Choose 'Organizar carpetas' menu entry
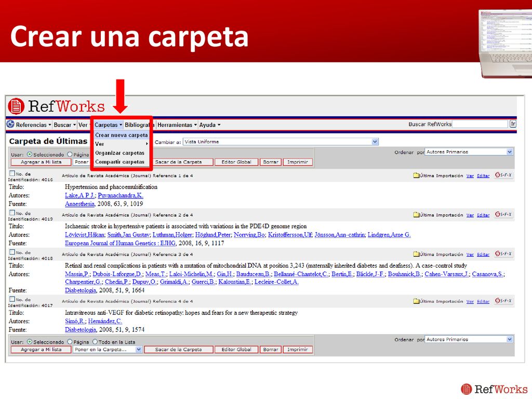The width and height of the screenshot is (532, 399). tap(122, 153)
